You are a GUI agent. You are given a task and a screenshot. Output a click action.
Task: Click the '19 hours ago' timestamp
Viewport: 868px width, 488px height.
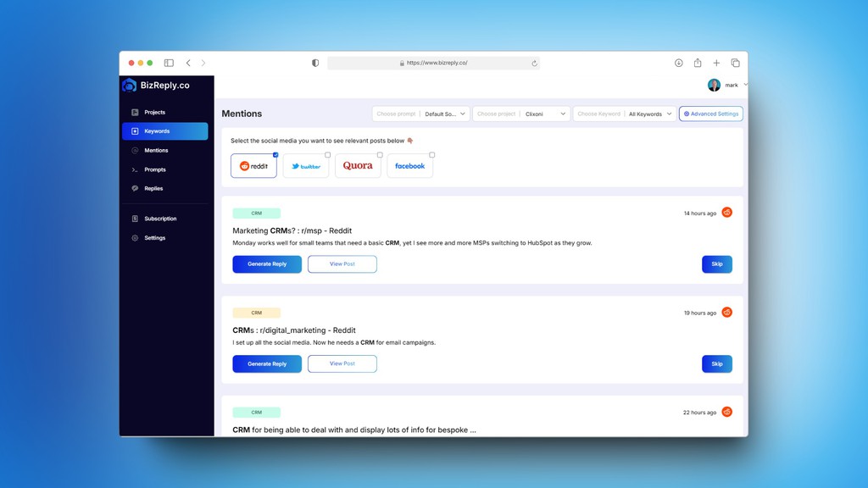699,313
